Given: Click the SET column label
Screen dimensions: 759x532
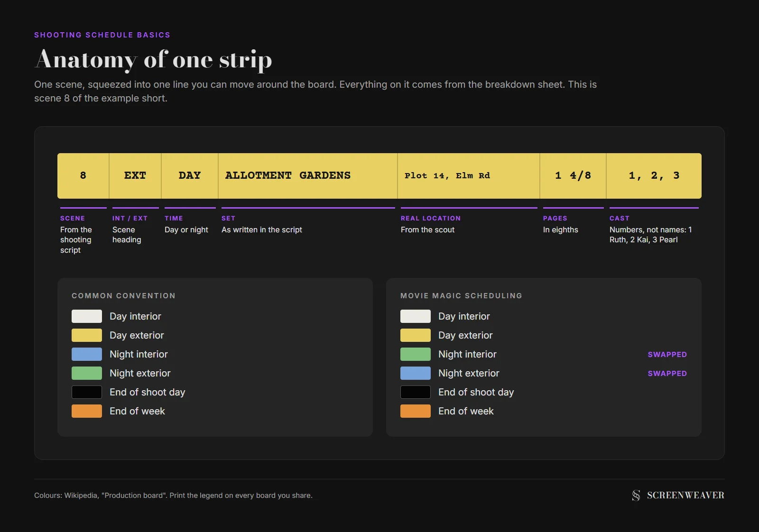Looking at the screenshot, I should point(228,218).
